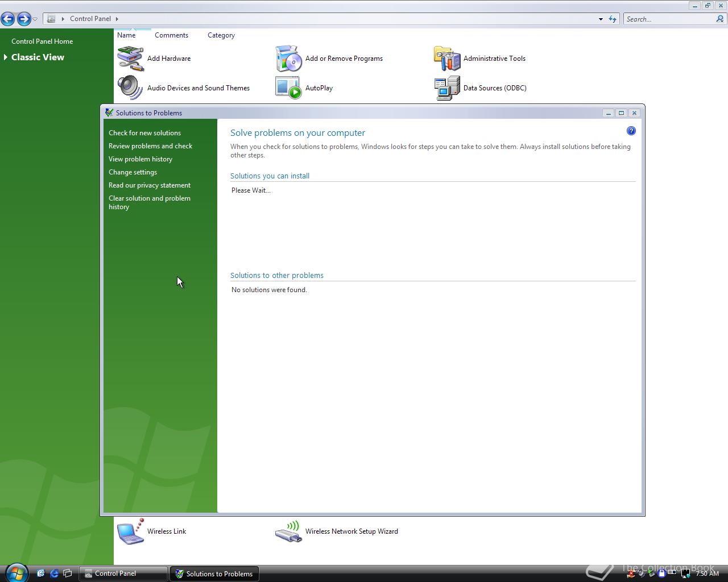Viewport: 728px width, 582px height.
Task: Click Control Panel Home link
Action: 42,41
